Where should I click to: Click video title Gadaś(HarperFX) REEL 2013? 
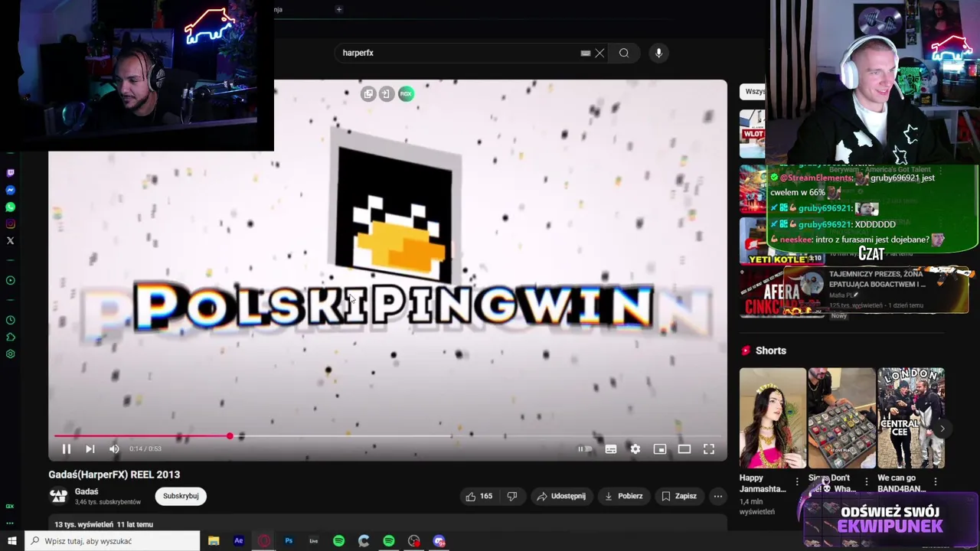click(114, 474)
